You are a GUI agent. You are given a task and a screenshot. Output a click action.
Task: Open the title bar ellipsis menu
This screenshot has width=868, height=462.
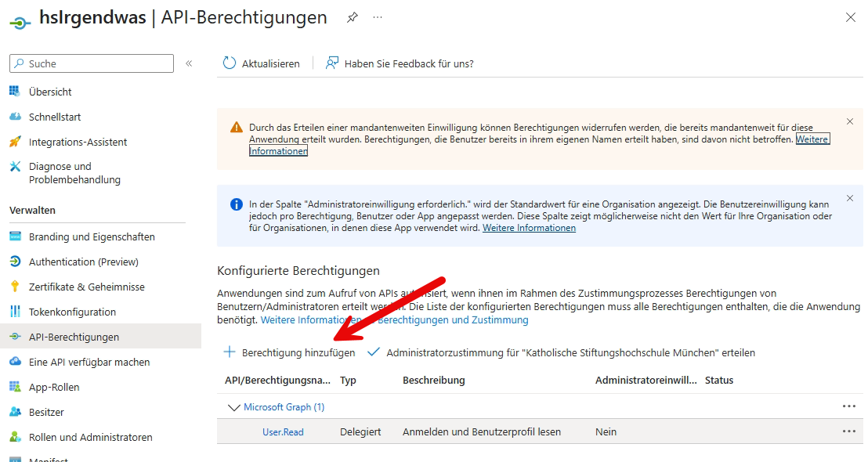point(378,18)
